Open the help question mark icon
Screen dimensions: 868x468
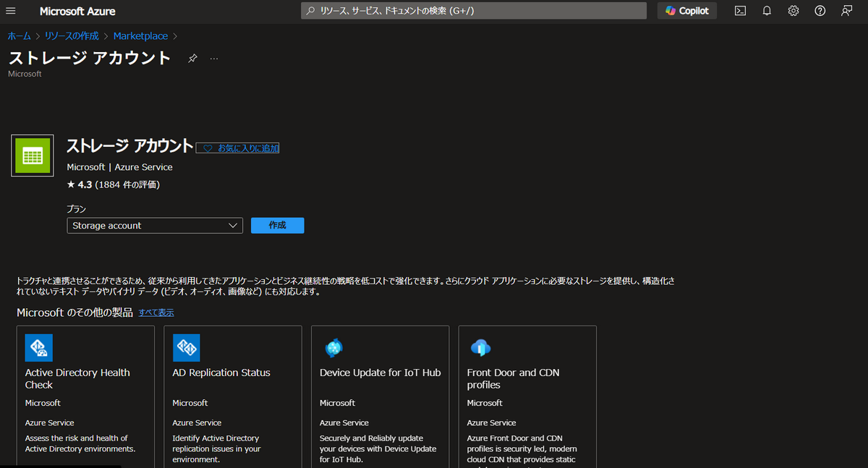pyautogui.click(x=820, y=11)
